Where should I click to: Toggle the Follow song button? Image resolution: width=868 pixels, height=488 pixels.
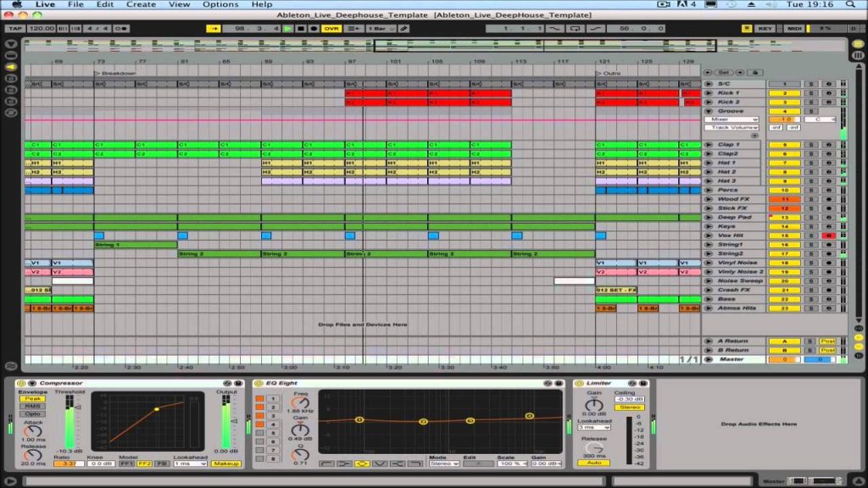click(x=213, y=28)
